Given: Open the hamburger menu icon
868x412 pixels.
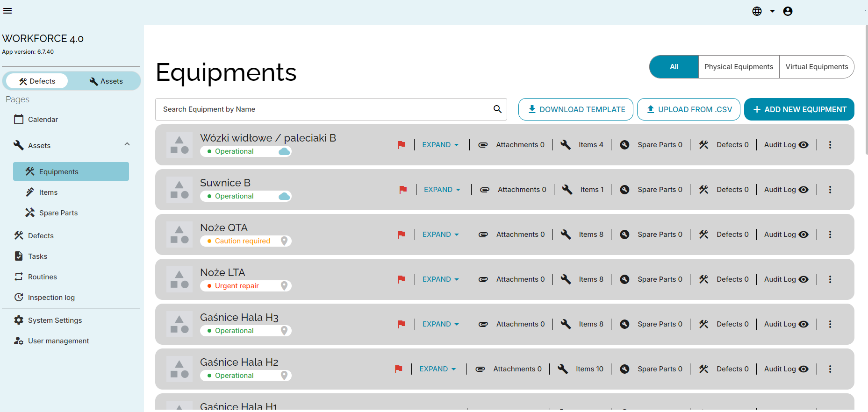Looking at the screenshot, I should coord(7,11).
